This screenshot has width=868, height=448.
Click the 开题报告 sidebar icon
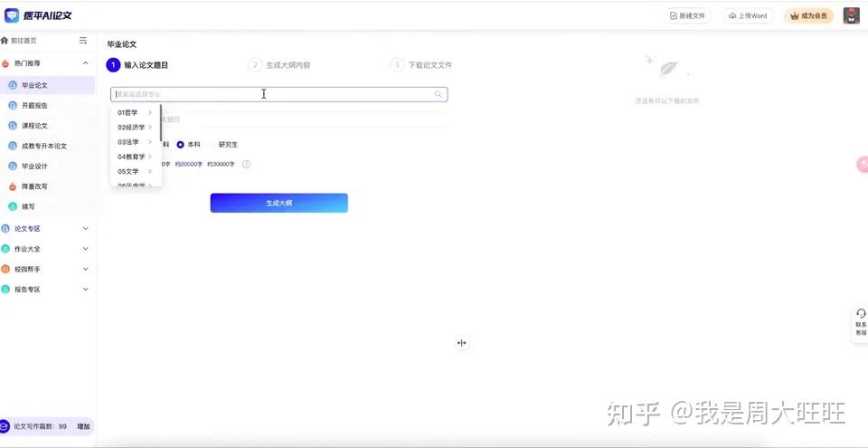[x=12, y=105]
